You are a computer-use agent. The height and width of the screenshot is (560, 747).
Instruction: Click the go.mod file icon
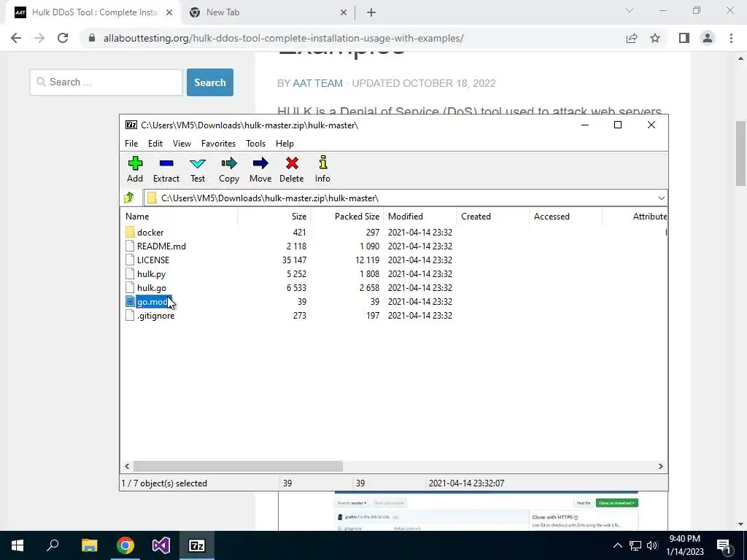pos(130,301)
